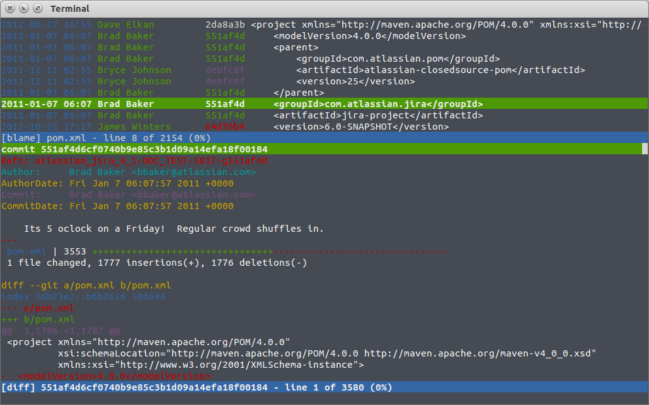Click the xmlns:xsi XMLSchema-instance diff line
Screen dimensions: 649x405
211,365
